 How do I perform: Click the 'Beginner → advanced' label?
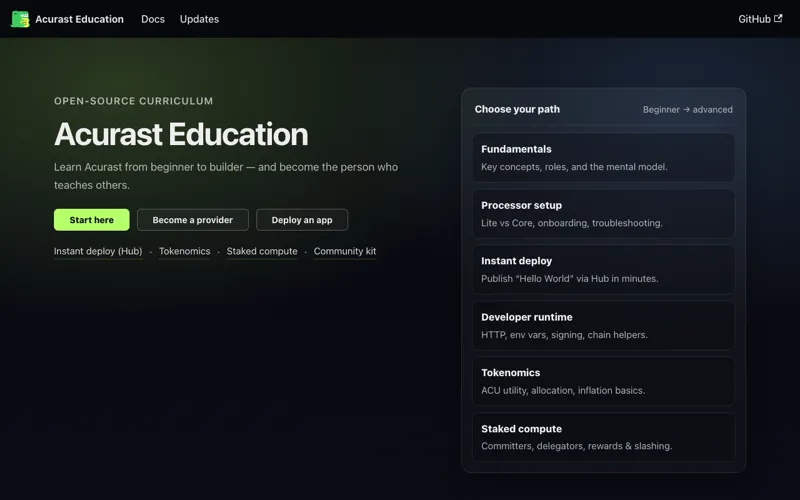click(x=687, y=110)
